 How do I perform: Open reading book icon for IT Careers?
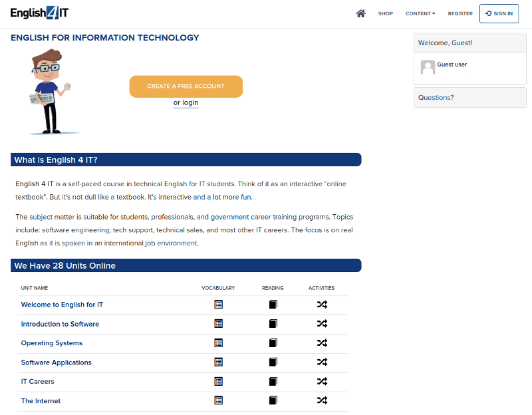pos(273,381)
